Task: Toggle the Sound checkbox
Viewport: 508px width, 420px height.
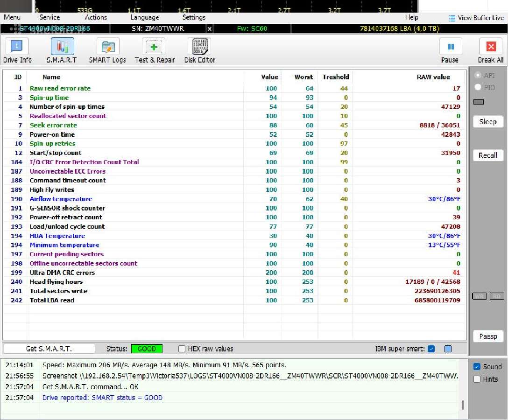Action: point(477,367)
